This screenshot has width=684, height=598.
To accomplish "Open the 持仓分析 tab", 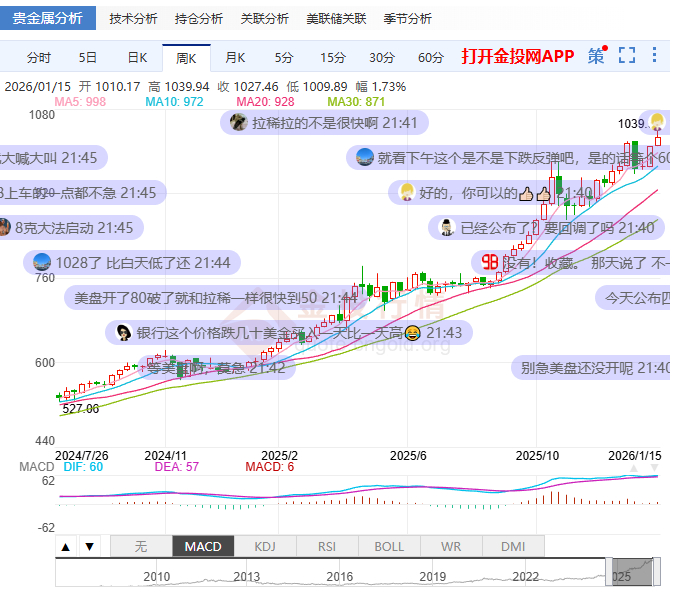I will click(199, 19).
